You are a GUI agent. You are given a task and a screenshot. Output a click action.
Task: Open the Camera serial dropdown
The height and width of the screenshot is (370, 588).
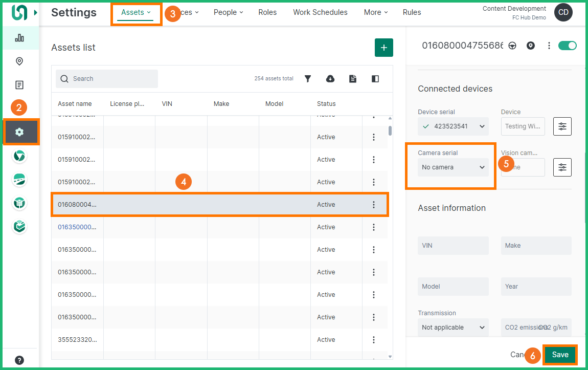click(453, 167)
